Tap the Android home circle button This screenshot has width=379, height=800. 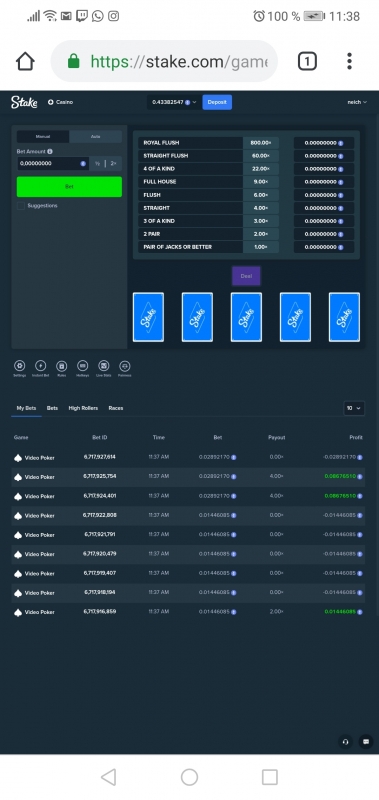tap(189, 777)
